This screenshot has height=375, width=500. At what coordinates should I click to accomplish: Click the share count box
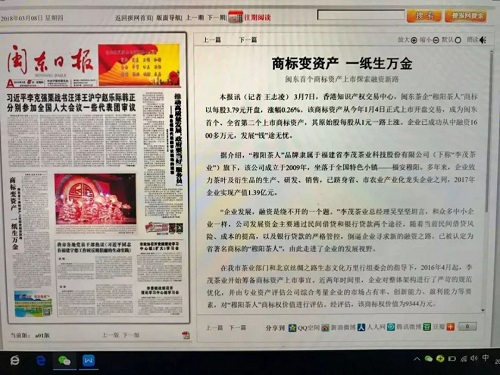pos(467,327)
